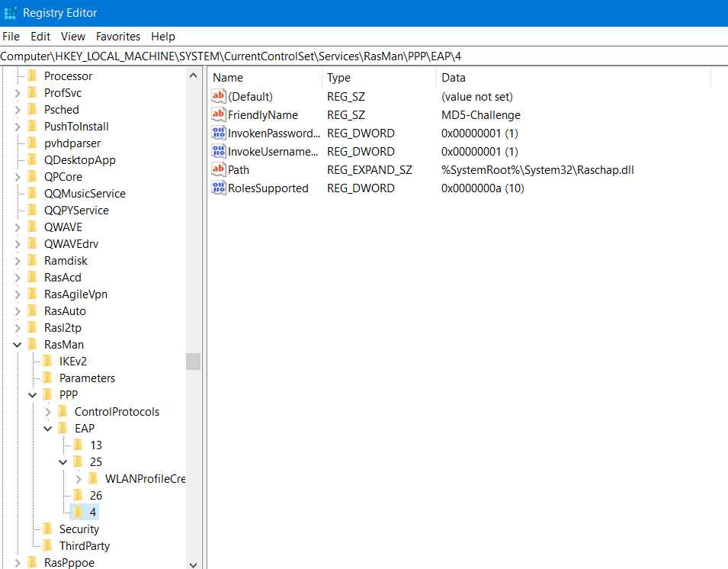
Task: Click the folder icon of key 13
Action: point(78,445)
